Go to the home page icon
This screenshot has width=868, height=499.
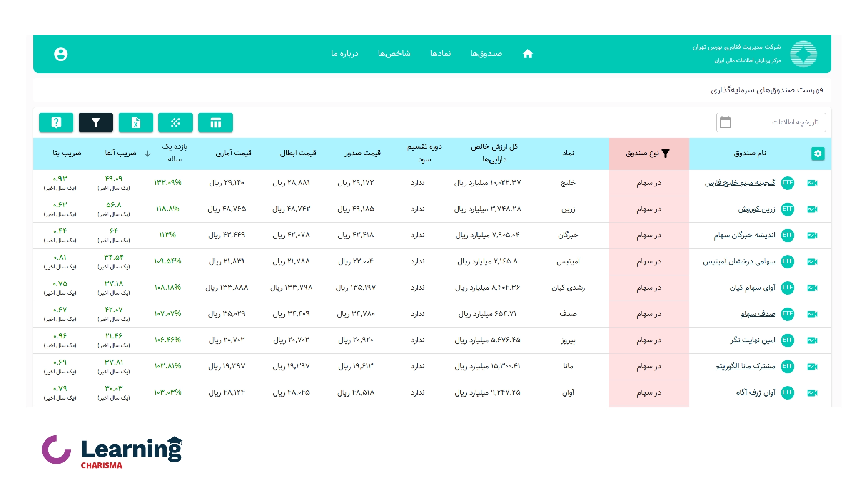point(528,54)
